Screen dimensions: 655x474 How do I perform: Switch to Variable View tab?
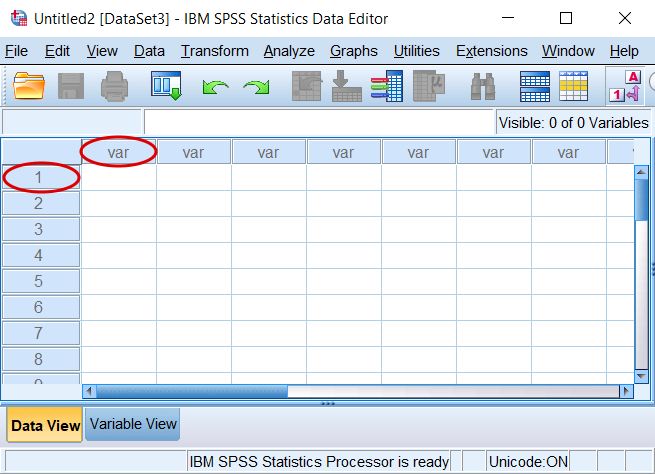[x=133, y=424]
